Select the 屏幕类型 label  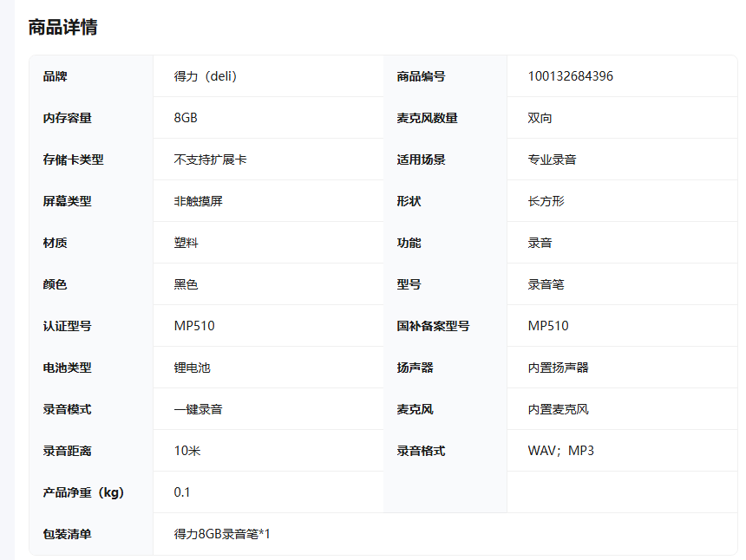click(x=67, y=201)
